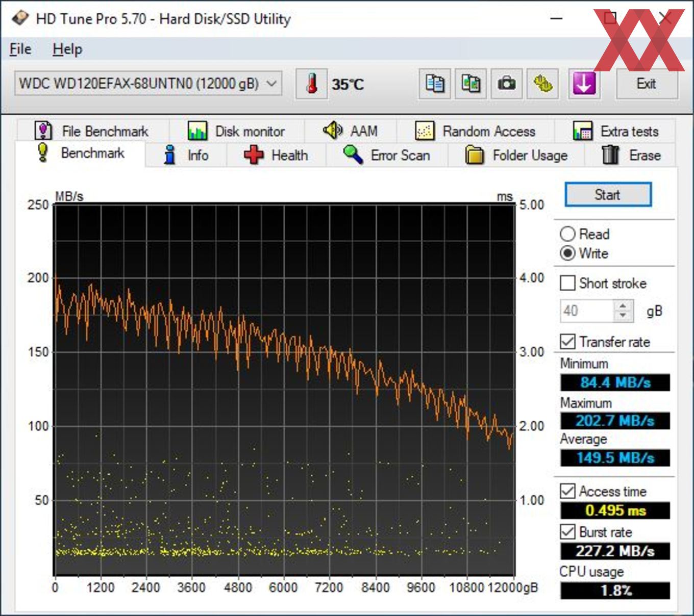
Task: Click the short stroke size input field
Action: click(x=587, y=311)
